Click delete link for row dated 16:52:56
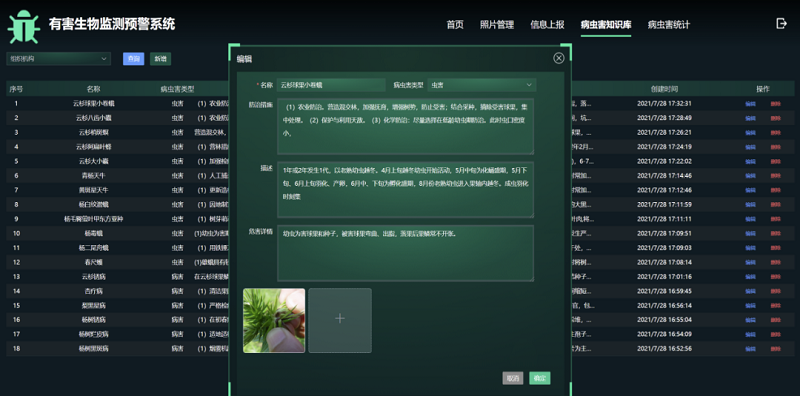Screen dimensions: 800x396 776,349
